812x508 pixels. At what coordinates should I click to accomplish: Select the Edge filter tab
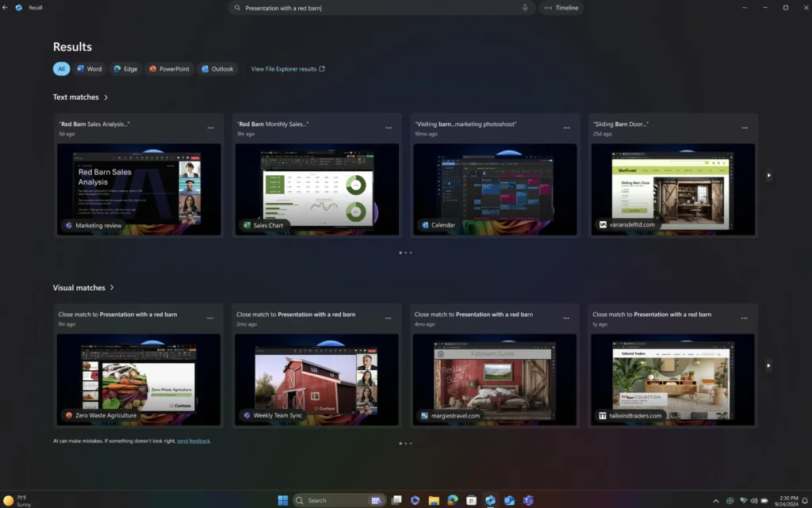(x=125, y=69)
